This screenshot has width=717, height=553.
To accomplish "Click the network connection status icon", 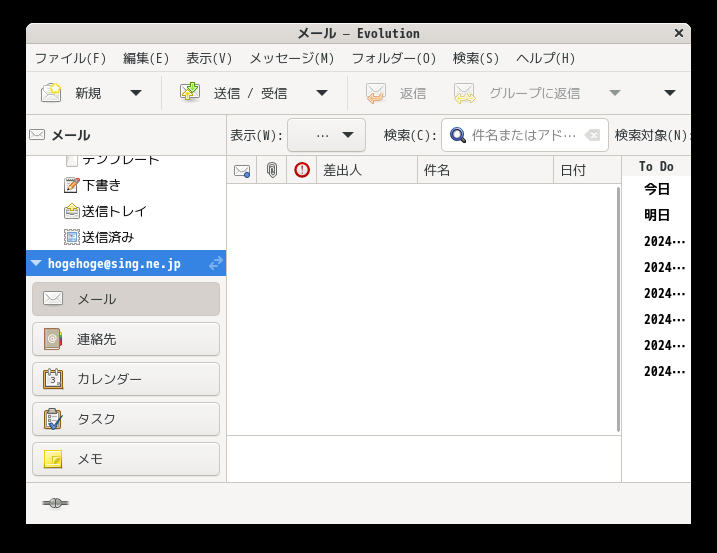I will [55, 503].
